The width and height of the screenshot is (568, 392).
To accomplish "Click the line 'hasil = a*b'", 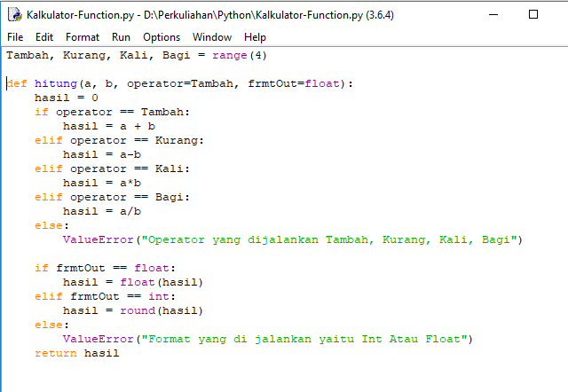I will click(102, 183).
